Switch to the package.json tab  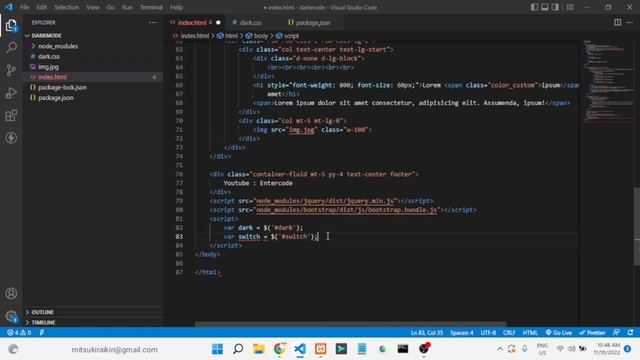pos(313,22)
